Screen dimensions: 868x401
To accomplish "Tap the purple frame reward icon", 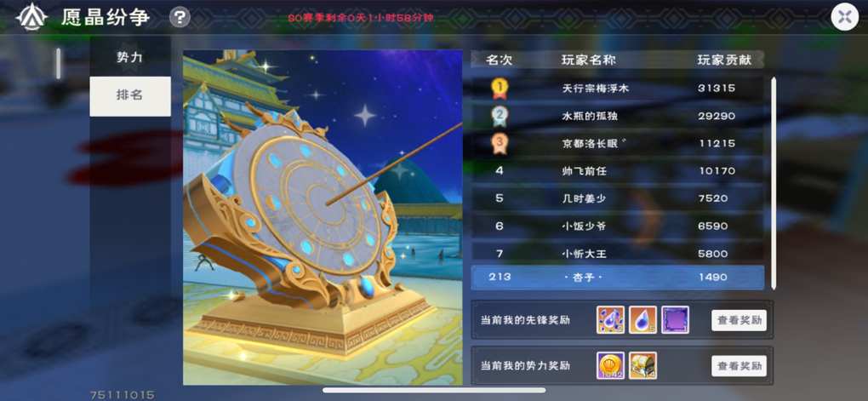I will coord(676,319).
